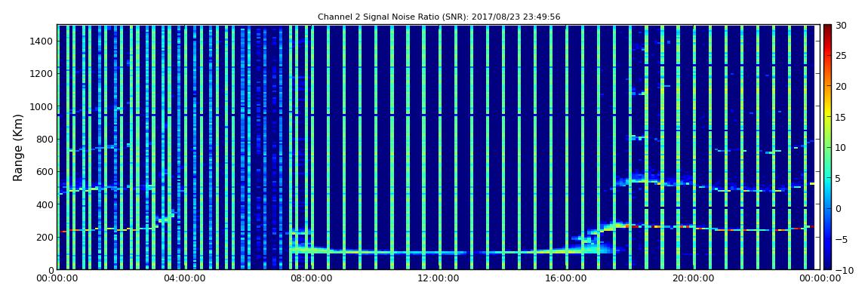Image resolution: width=868 pixels, height=307 pixels.
Task: Click the y-axis tick label 200
Action: [45, 237]
